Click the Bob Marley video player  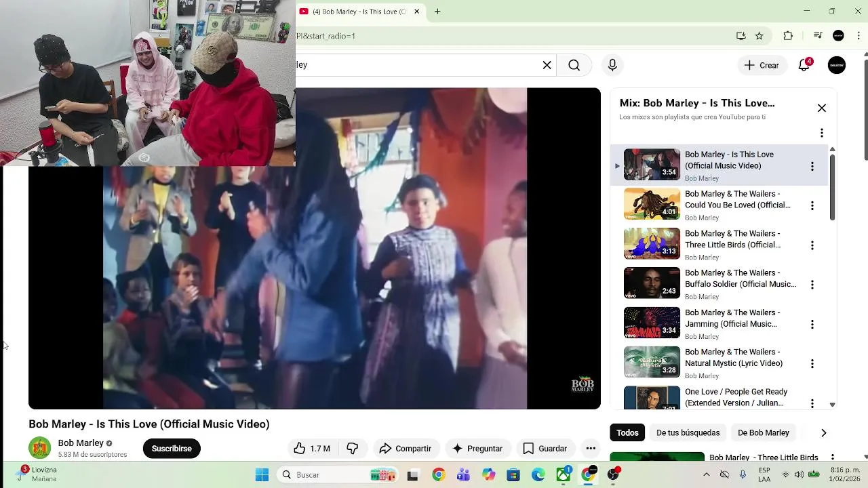[x=315, y=248]
